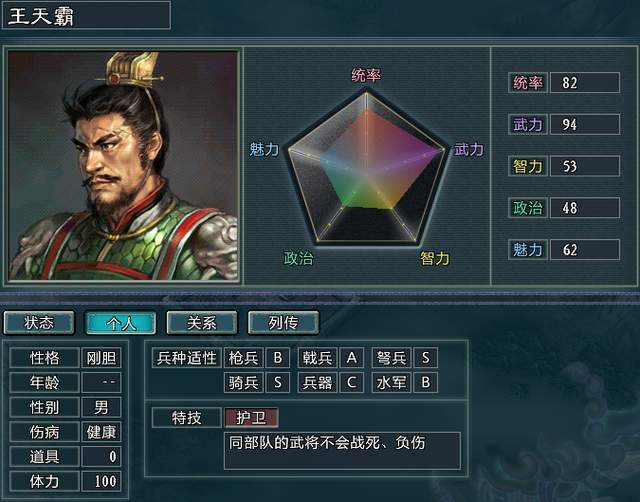Click the 骑兵 aptitude grade S
This screenshot has height=502, width=640.
click(x=278, y=382)
